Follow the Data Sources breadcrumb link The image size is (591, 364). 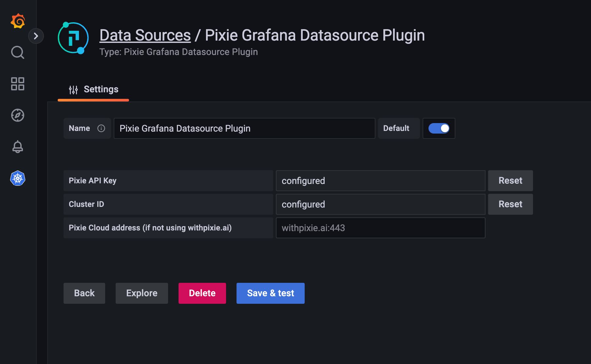[145, 35]
